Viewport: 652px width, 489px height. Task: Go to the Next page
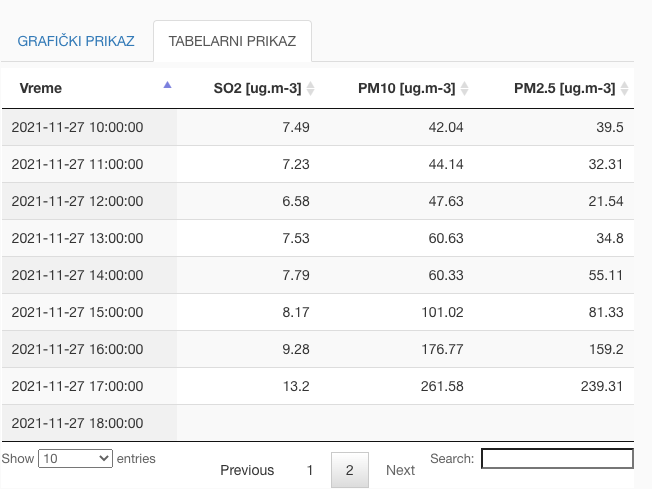[x=400, y=470]
